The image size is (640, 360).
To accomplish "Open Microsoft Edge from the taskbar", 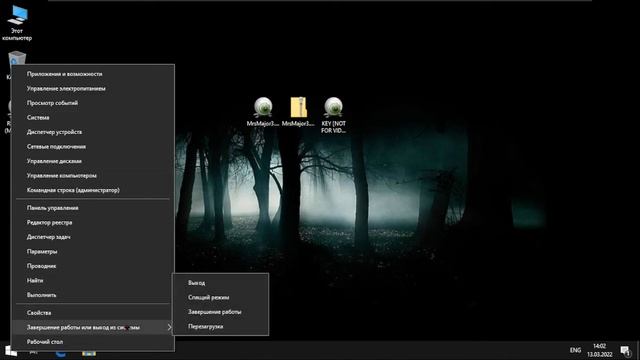I will tap(61, 353).
